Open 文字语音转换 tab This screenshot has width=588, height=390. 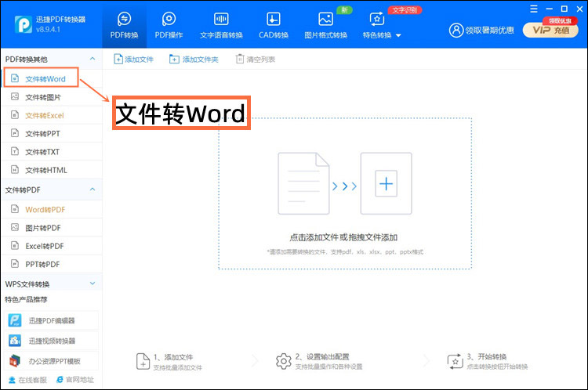click(x=221, y=25)
